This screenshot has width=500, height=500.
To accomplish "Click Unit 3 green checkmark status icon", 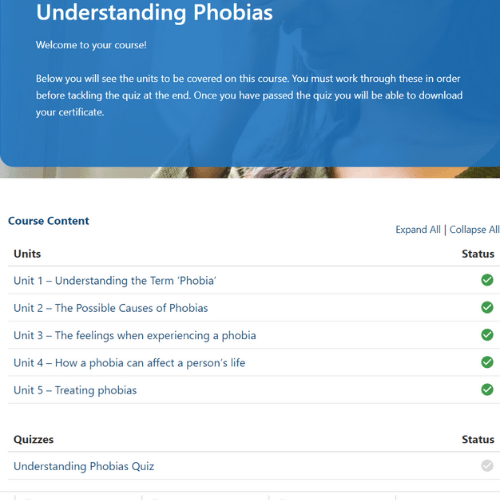I will tap(487, 335).
